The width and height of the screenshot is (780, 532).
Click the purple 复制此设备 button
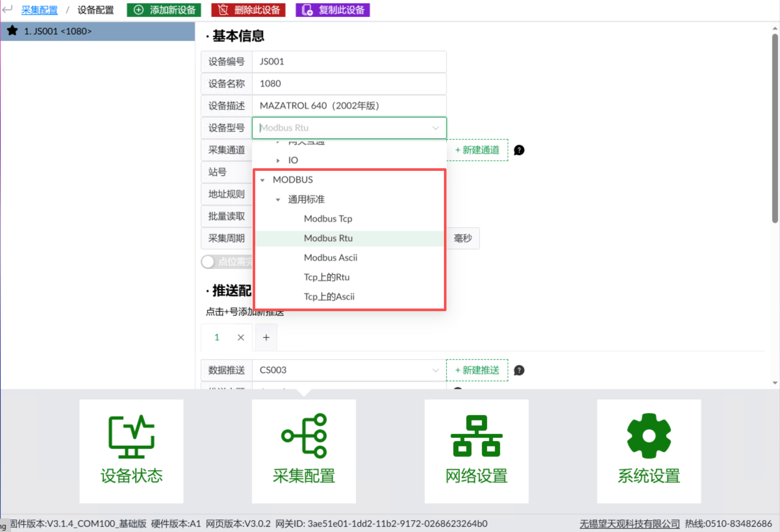point(333,10)
